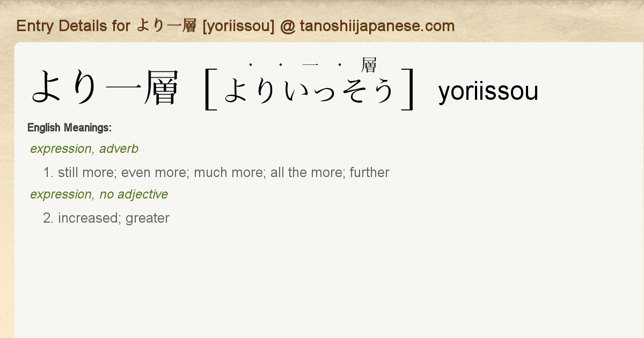Click the 'much more' phrase in definition one
Viewport: 644px width, 338px height.
(228, 172)
